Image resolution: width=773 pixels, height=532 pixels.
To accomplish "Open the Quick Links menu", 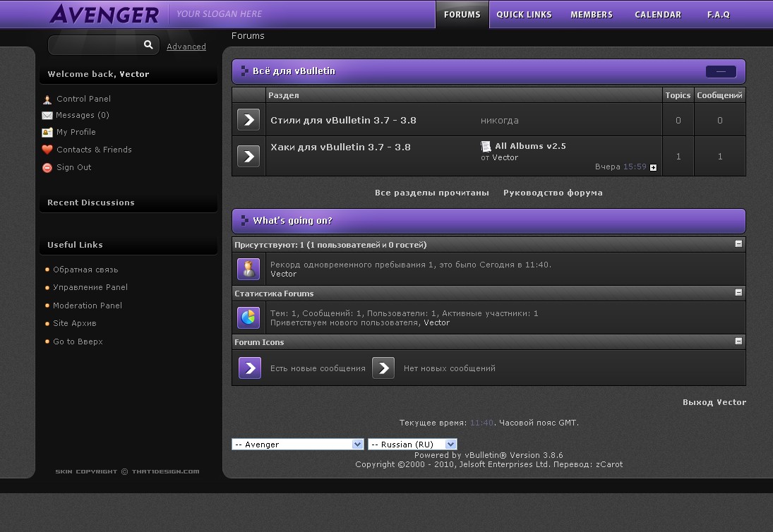I will [x=524, y=15].
